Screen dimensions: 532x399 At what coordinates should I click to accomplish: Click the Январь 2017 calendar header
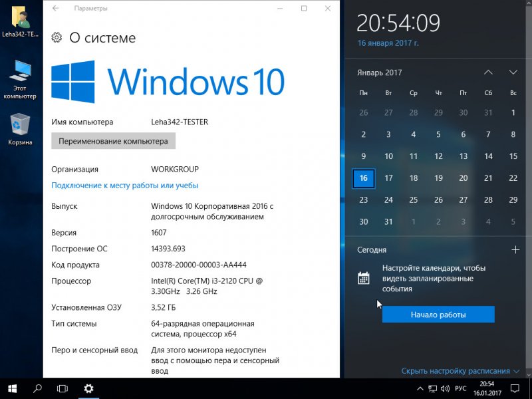point(379,72)
